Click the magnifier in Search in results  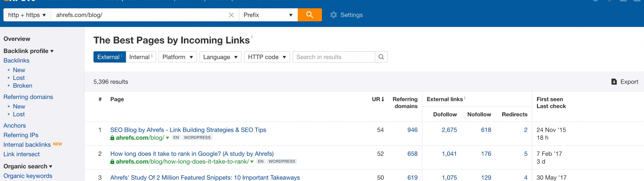click(x=381, y=57)
